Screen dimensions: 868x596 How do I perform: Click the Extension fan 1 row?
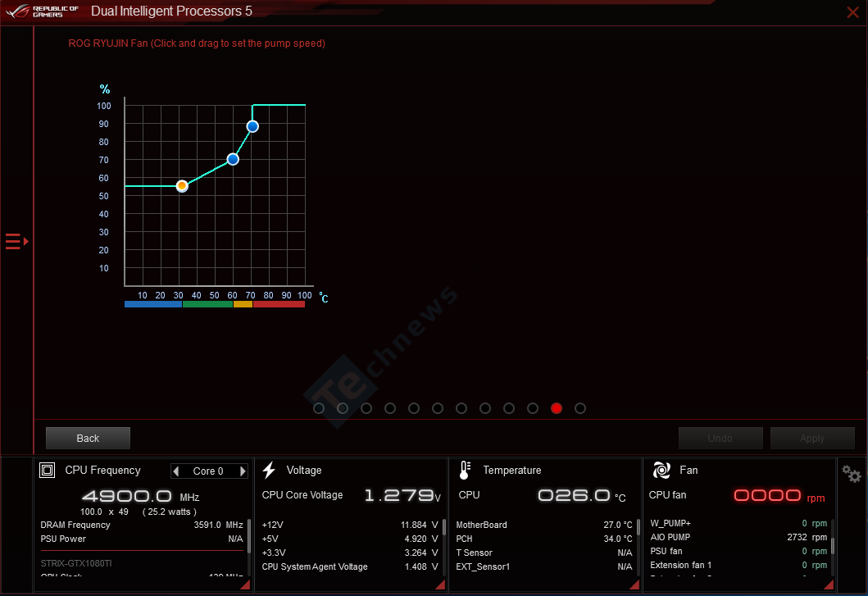point(738,565)
